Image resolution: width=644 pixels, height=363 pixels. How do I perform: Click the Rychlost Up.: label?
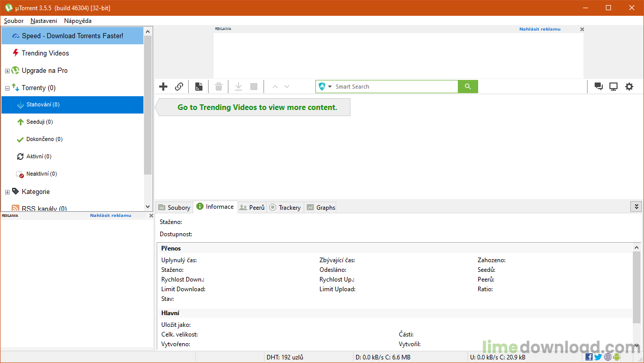coord(337,280)
